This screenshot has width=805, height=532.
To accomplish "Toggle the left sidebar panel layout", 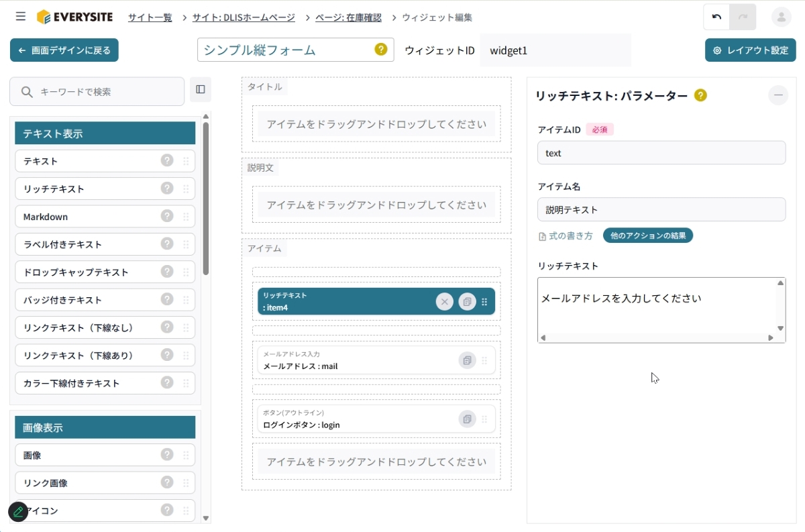I will point(201,89).
